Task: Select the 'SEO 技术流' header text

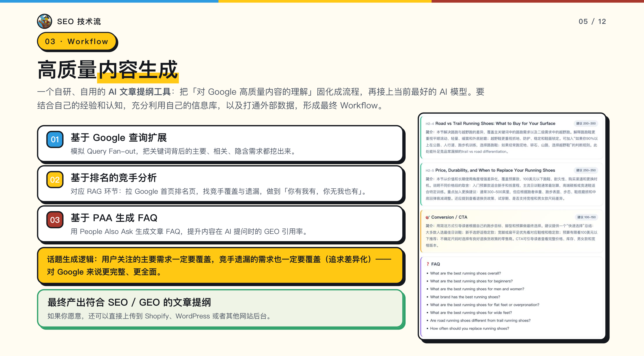Action: (x=79, y=22)
